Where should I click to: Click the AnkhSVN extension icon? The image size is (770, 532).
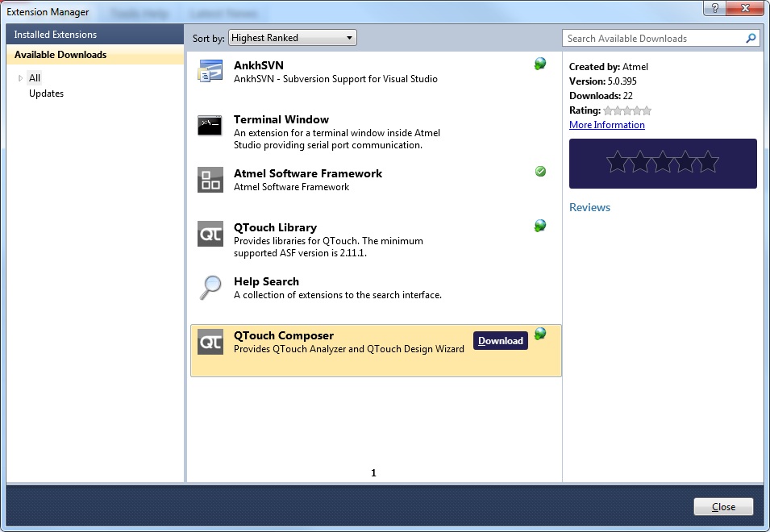210,72
